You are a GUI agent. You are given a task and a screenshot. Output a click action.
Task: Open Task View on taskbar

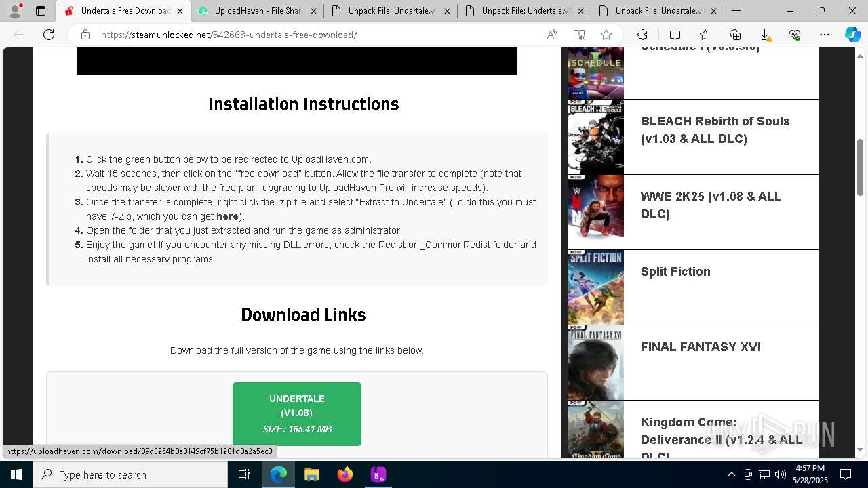[244, 474]
